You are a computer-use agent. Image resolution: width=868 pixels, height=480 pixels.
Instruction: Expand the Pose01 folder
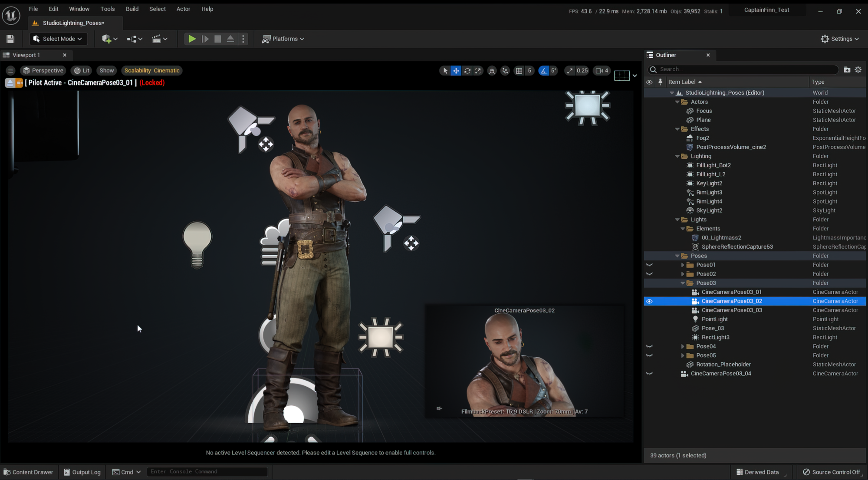tap(683, 265)
